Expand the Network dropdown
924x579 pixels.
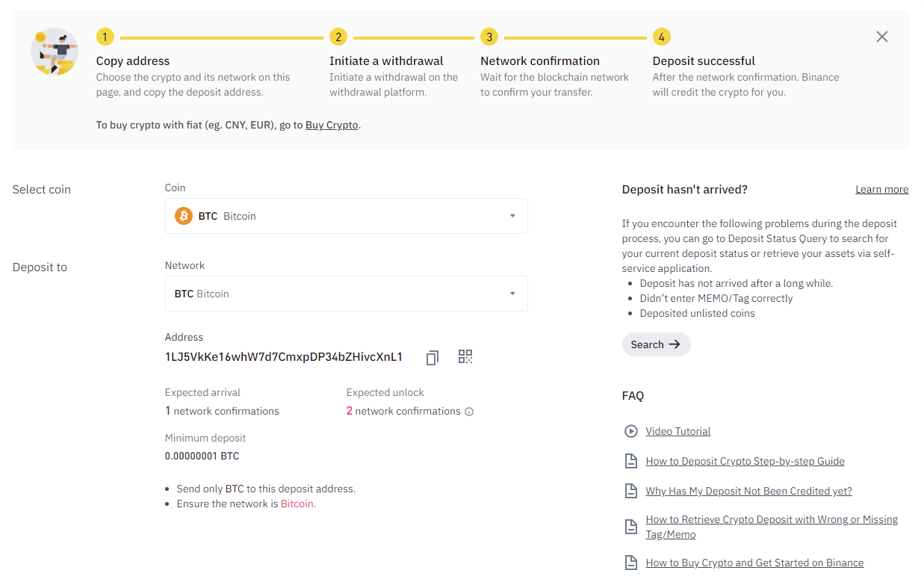(x=346, y=294)
